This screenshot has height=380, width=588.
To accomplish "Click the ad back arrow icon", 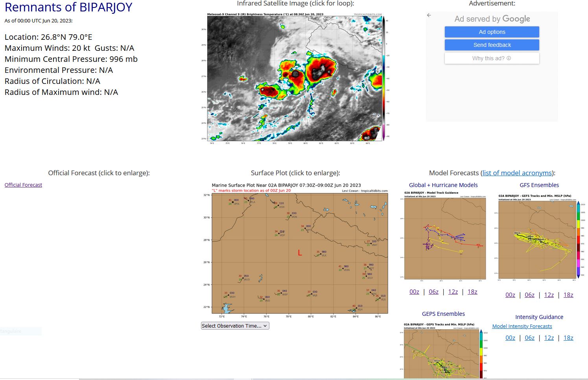I will [x=429, y=15].
